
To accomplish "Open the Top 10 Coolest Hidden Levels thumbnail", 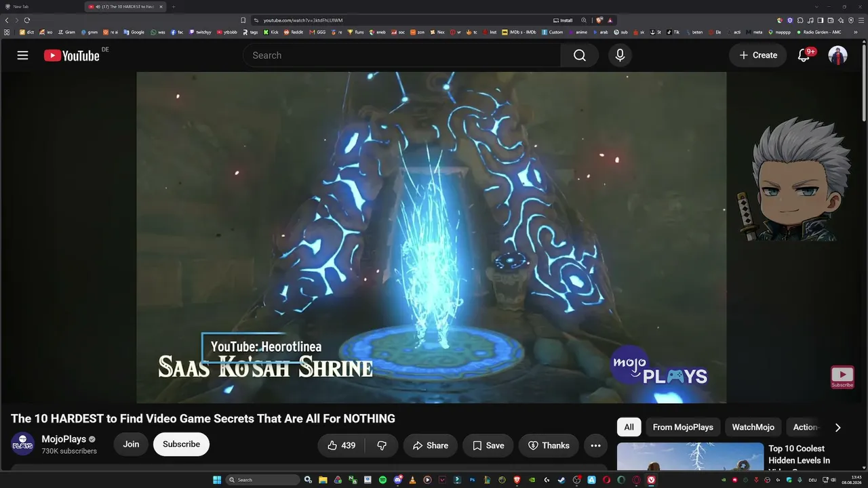I will click(690, 457).
